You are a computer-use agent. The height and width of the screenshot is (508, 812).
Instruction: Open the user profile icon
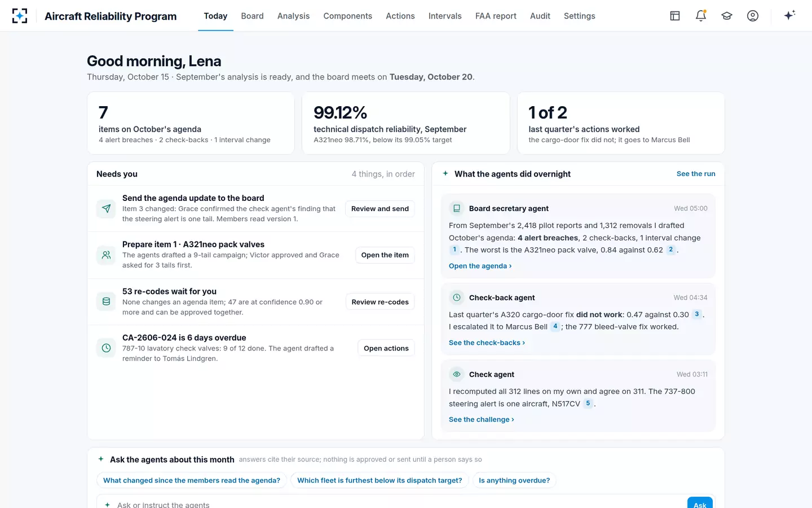(753, 16)
